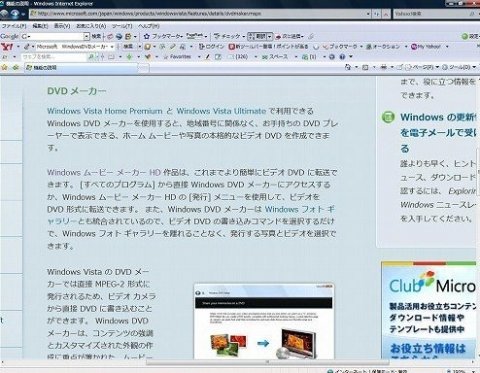
Task: Click the Print icon on command bar
Action: click(384, 67)
